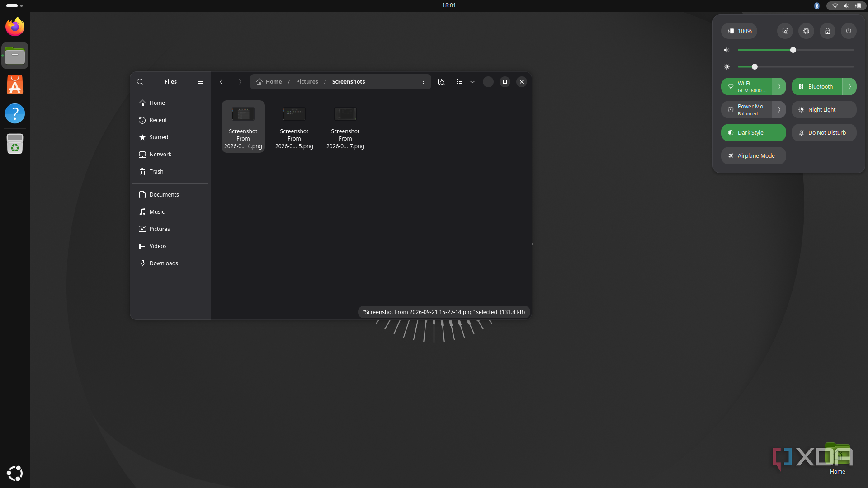Launch Ubuntu App Center from the dock
Viewport: 868px width, 488px height.
15,84
